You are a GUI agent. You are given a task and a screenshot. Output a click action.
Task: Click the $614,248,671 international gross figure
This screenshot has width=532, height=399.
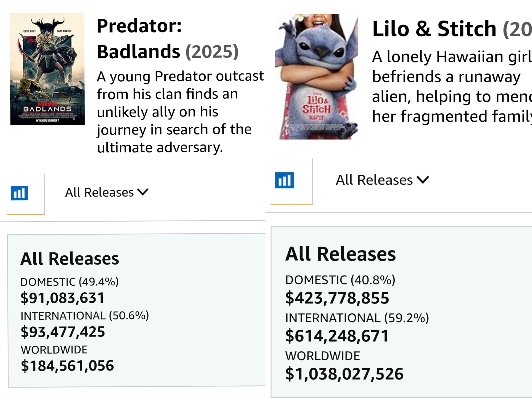pos(337,336)
